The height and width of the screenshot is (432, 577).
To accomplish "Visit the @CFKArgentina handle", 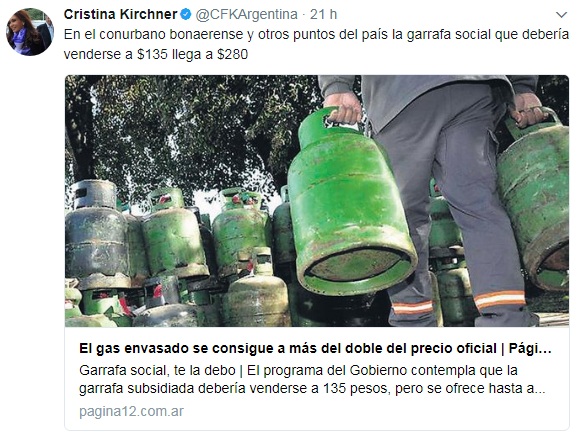I will [x=246, y=14].
